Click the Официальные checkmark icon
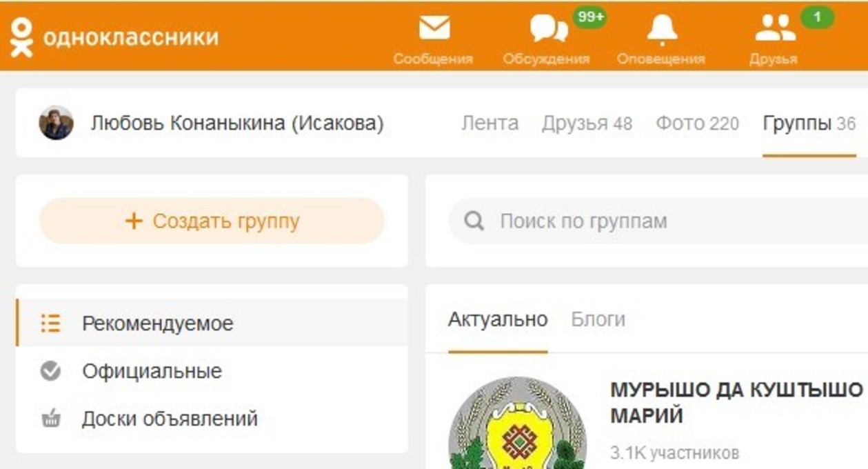This screenshot has height=469, width=868. [x=50, y=371]
